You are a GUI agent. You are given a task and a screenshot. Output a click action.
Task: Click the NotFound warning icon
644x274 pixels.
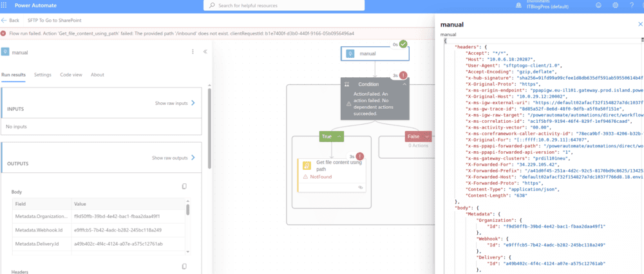[305, 177]
